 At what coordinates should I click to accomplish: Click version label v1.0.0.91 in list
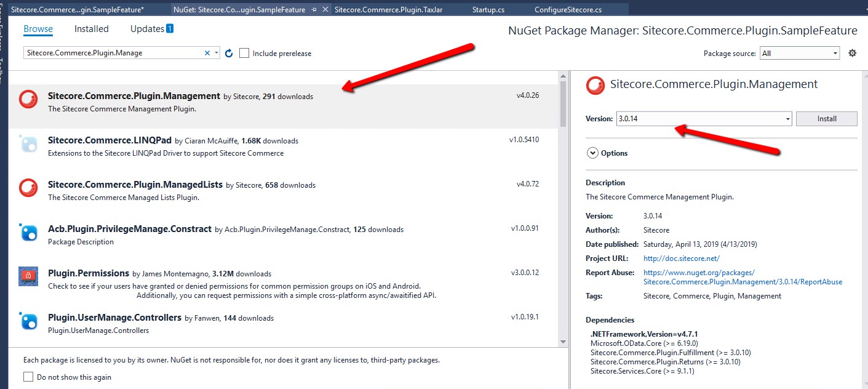(525, 228)
